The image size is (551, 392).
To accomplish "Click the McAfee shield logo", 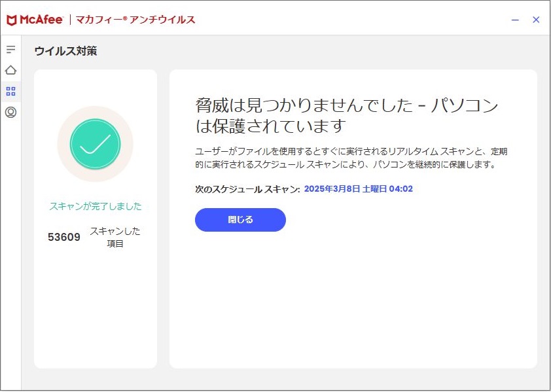I will [12, 20].
